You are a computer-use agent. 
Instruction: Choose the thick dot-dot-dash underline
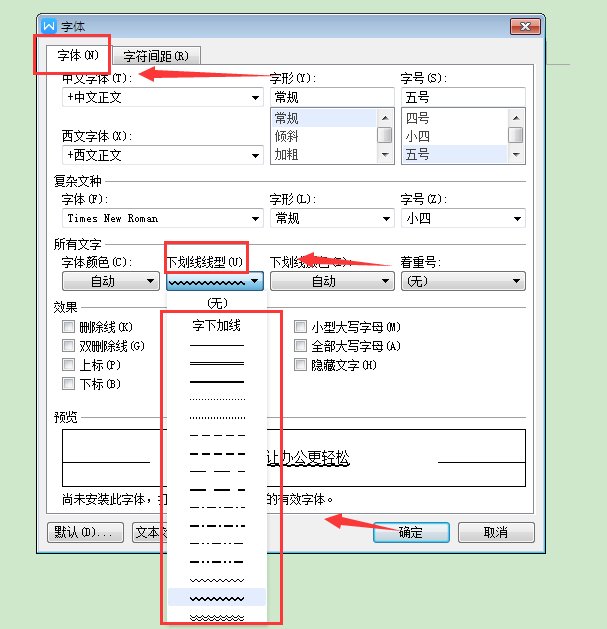point(217,562)
